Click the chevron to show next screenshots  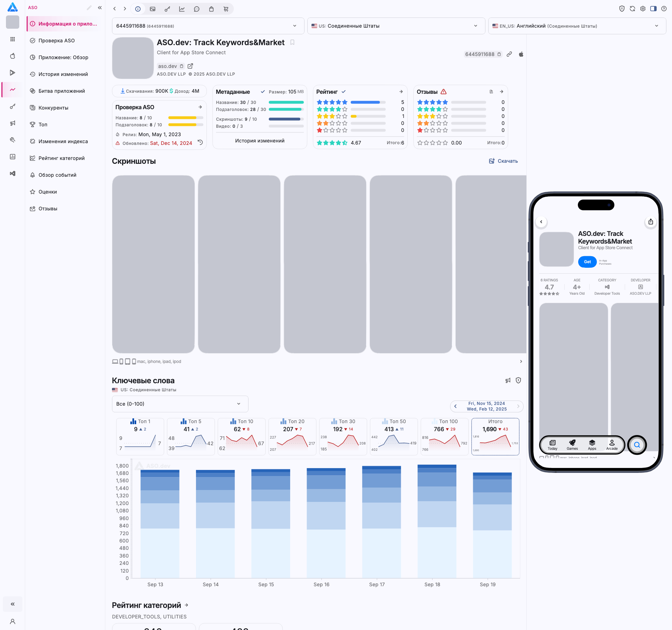[x=521, y=362]
